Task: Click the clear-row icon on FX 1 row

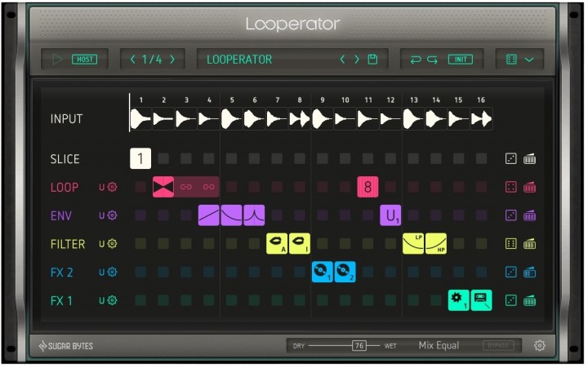Action: [530, 301]
